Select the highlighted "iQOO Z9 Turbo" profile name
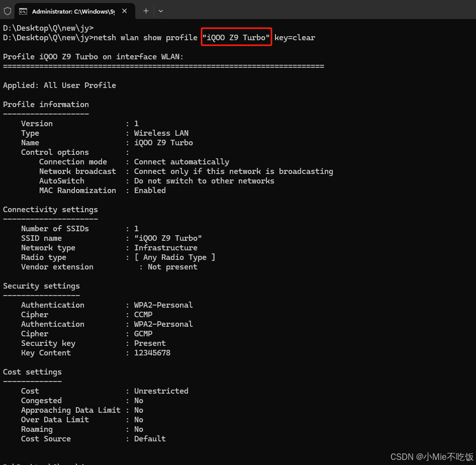 point(236,37)
